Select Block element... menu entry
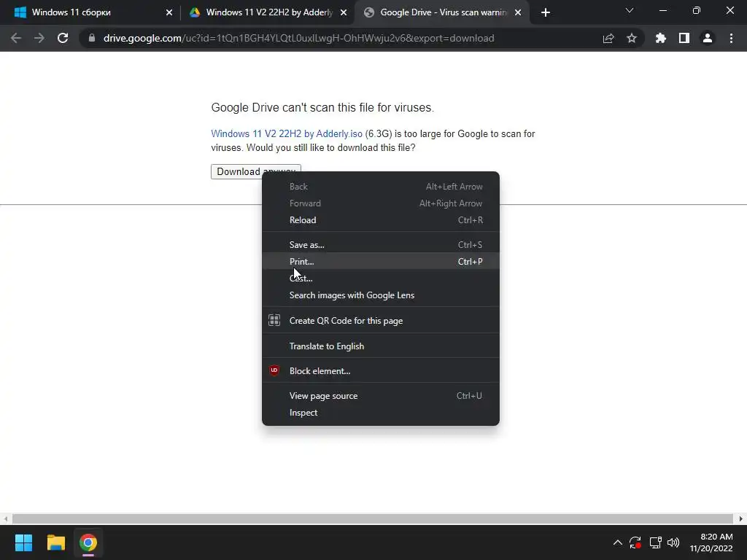Viewport: 747px width, 560px height. tap(381, 371)
